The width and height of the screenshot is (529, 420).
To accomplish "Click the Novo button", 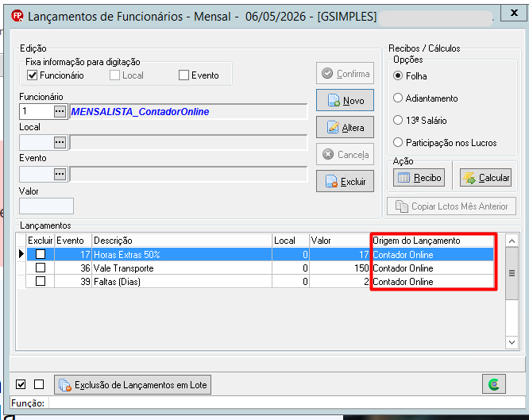I will pyautogui.click(x=345, y=100).
